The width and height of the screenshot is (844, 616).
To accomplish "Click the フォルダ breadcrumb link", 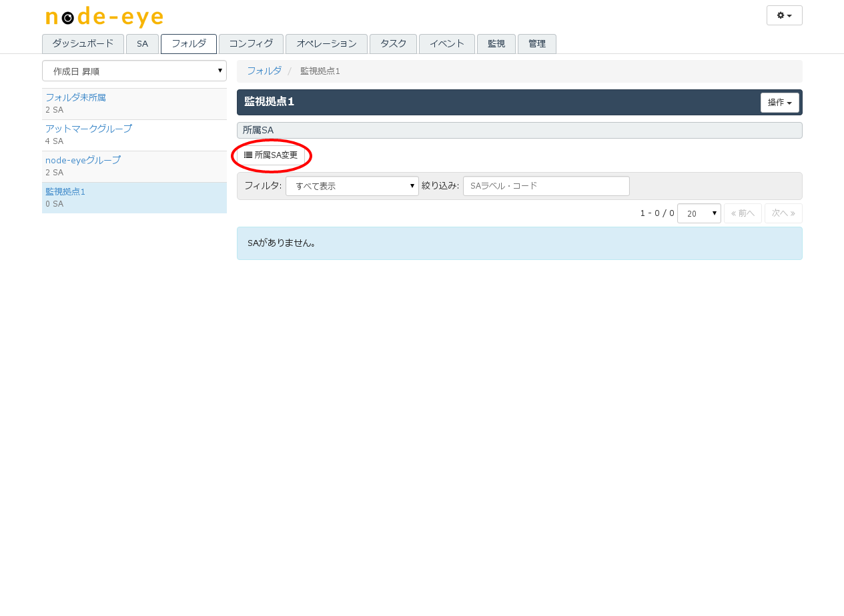I will point(264,71).
